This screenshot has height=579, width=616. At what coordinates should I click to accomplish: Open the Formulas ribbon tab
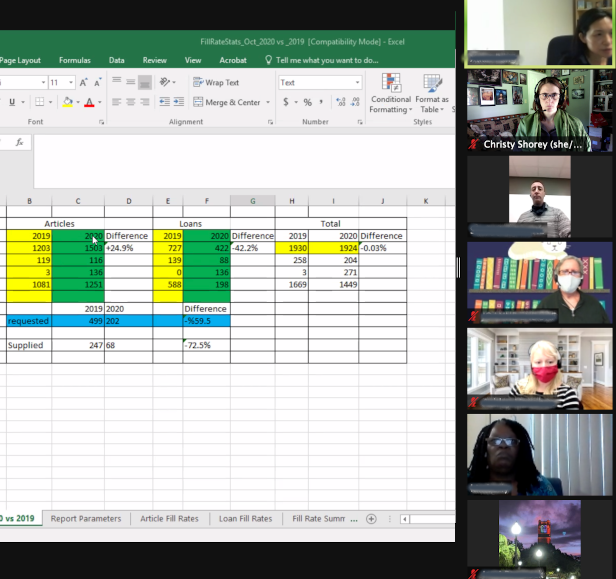pos(75,60)
